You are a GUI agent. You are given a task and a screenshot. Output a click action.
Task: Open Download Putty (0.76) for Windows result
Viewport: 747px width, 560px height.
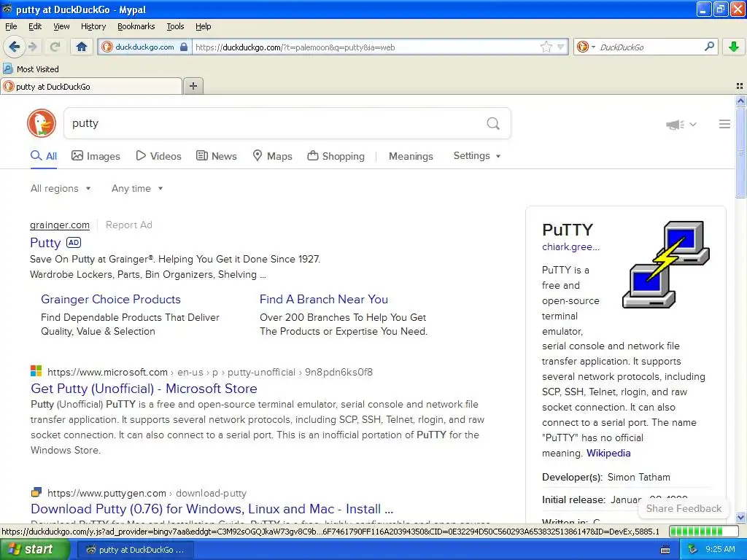coord(212,508)
